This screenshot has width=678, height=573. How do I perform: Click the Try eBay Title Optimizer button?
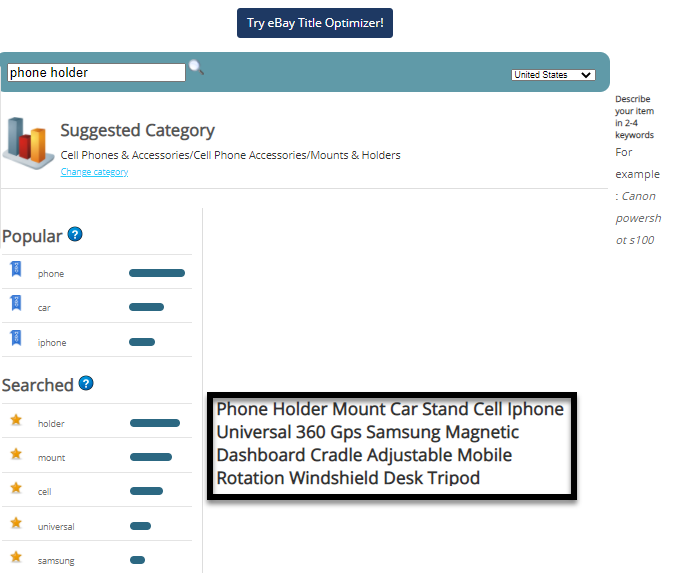pyautogui.click(x=315, y=23)
